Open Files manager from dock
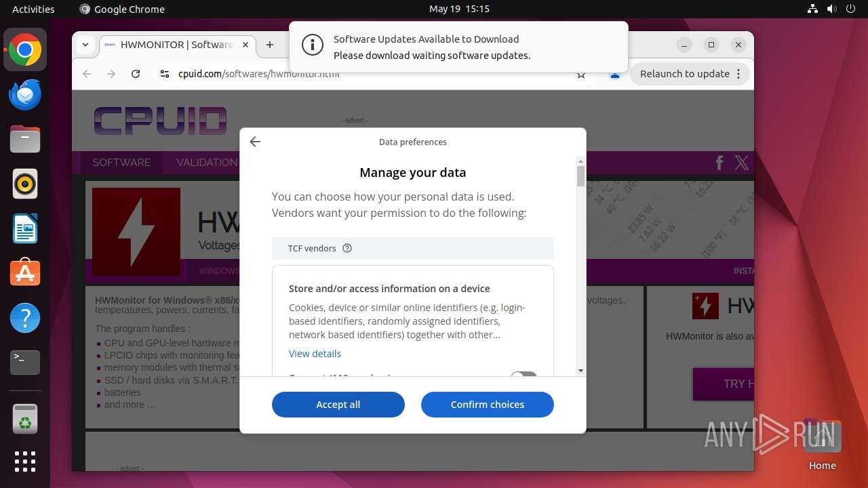This screenshot has height=488, width=868. click(25, 140)
